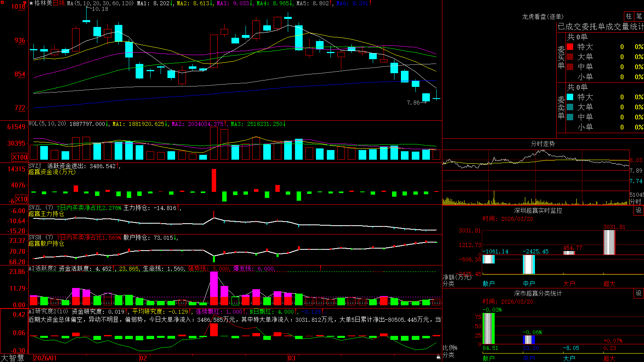The image size is (644, 362).
Task: Select the SVSH indicator label
Action: coord(35,238)
